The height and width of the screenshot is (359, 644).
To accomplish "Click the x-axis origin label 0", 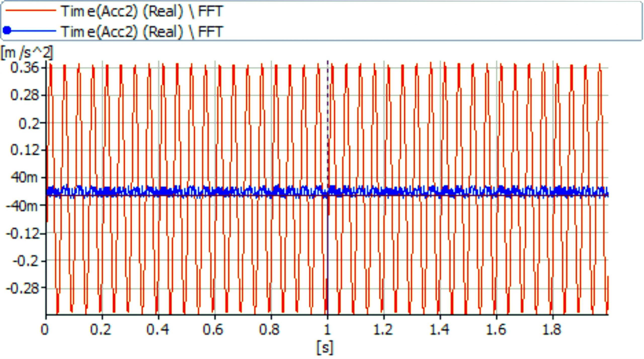I will (x=45, y=329).
